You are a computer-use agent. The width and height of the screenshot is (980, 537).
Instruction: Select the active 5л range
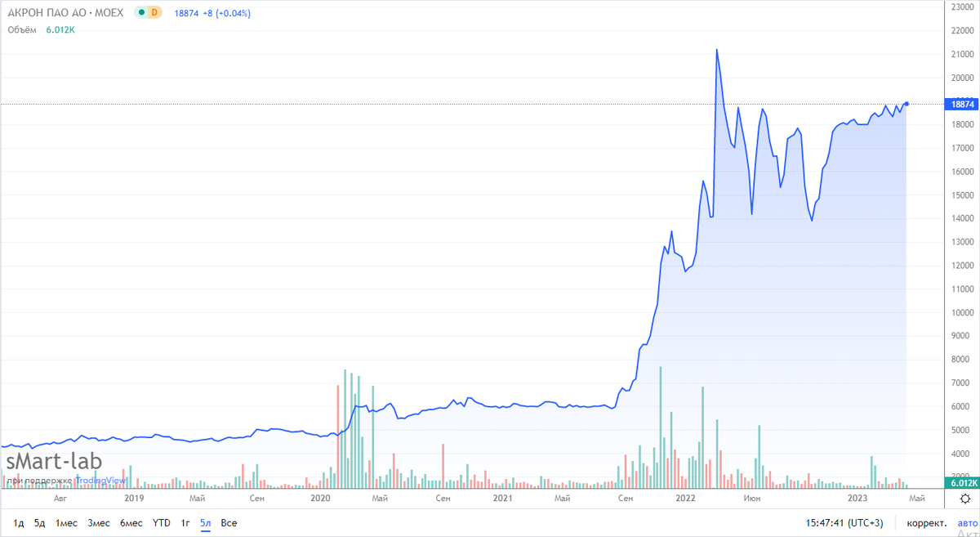tap(205, 522)
